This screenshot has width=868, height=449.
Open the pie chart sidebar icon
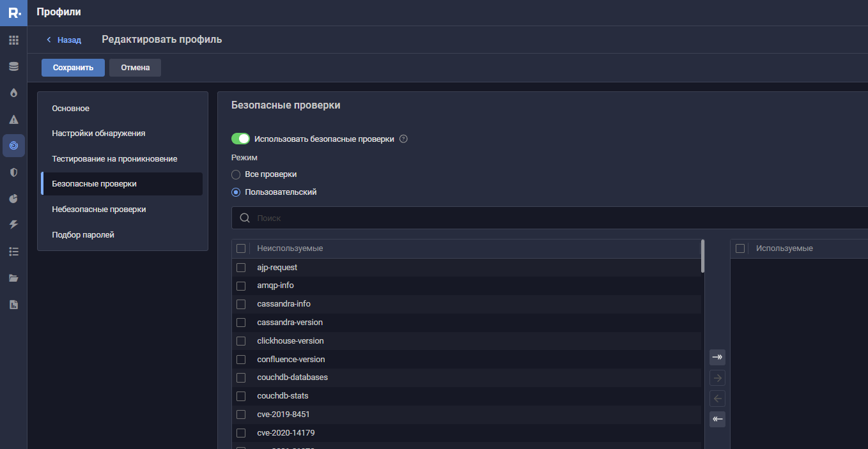(13, 199)
